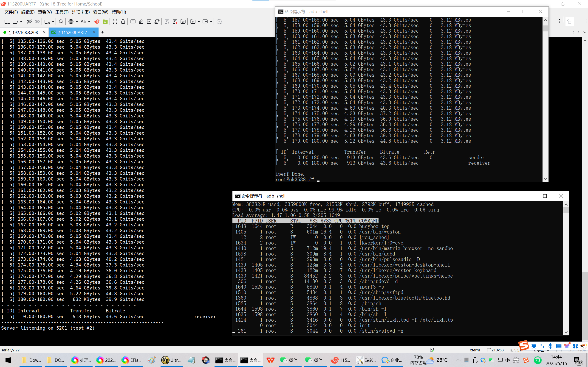Image resolution: width=588 pixels, height=367 pixels.
Task: Click the Xftp green folder icon
Action: point(105,22)
